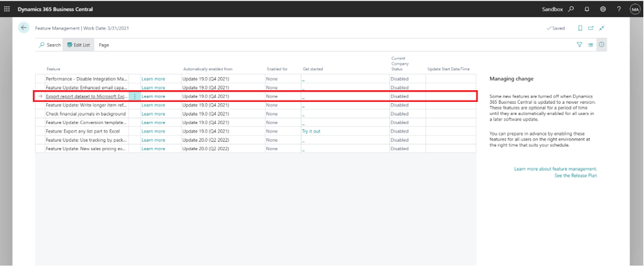Click Update Start Date/Time cell for Performance row
644x267 pixels.
[451, 79]
